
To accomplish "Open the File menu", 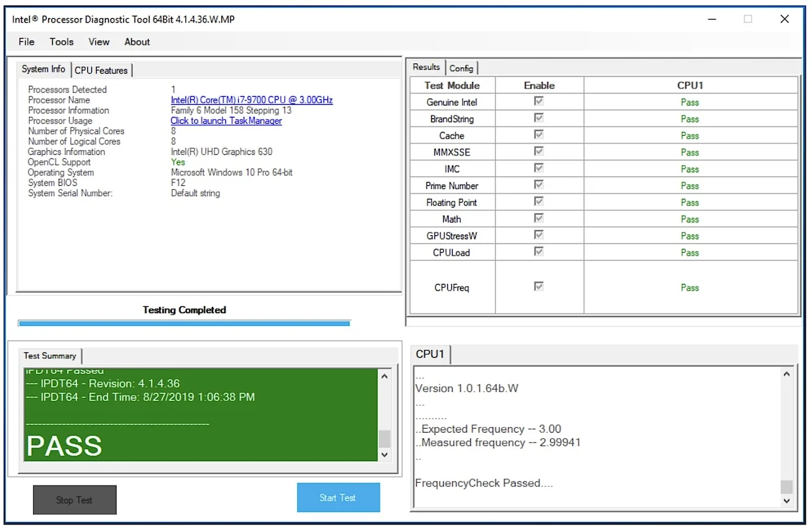I will point(26,42).
